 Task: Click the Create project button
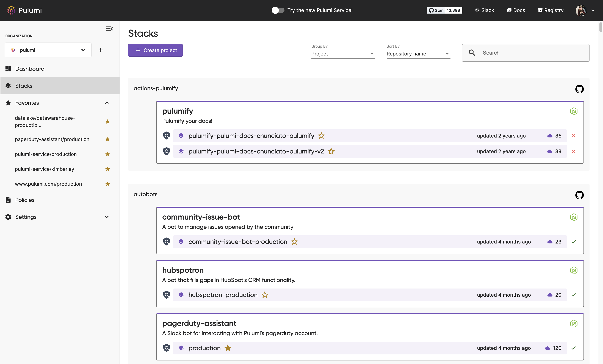tap(155, 50)
